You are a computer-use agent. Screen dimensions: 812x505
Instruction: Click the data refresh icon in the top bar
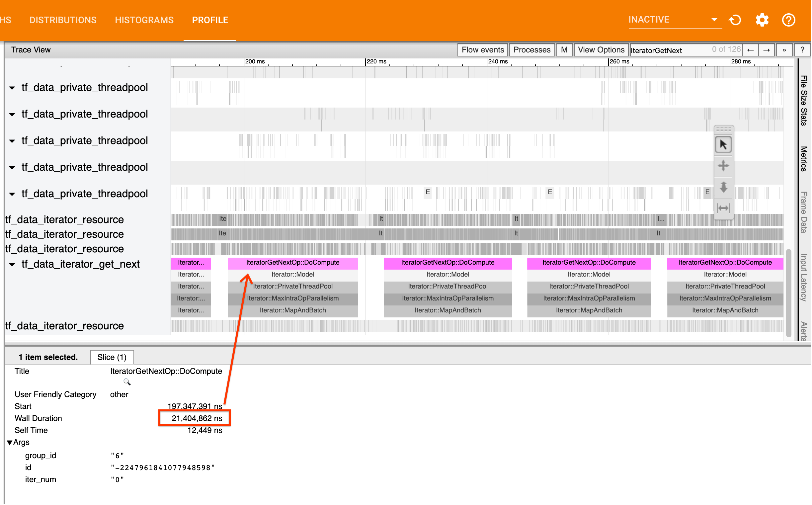[735, 20]
